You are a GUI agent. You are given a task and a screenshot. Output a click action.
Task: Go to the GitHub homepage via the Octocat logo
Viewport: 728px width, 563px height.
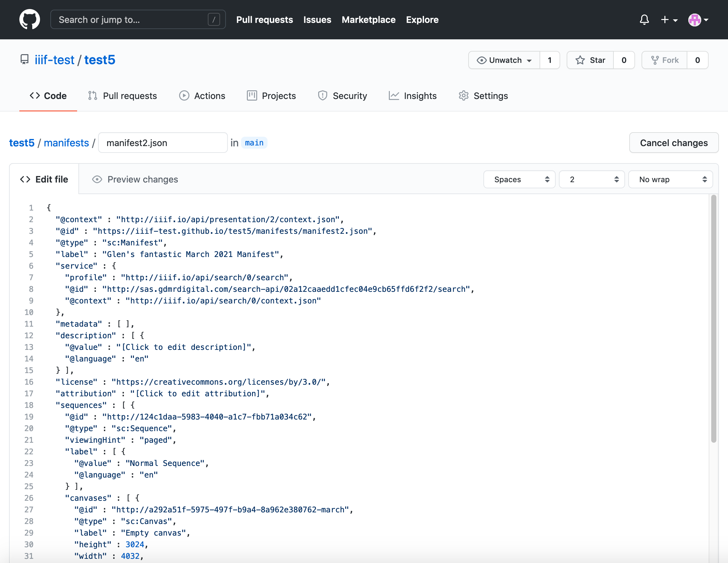(x=30, y=19)
